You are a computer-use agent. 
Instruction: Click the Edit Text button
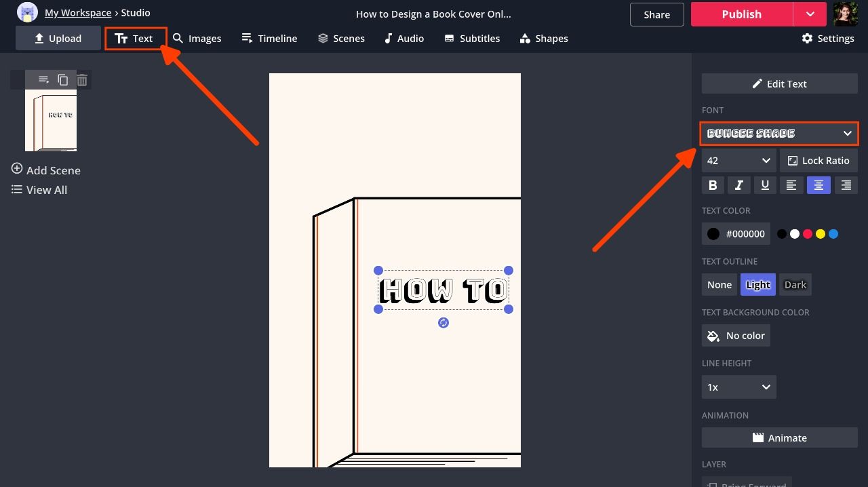point(779,84)
